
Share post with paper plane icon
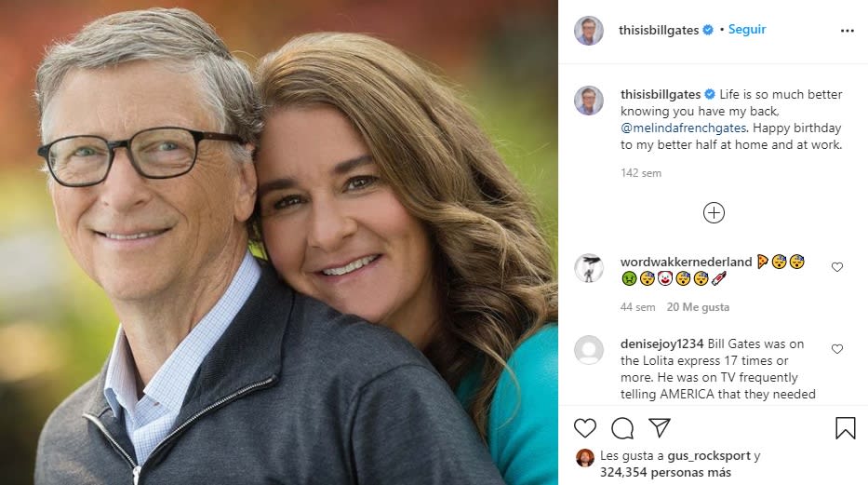coord(660,428)
